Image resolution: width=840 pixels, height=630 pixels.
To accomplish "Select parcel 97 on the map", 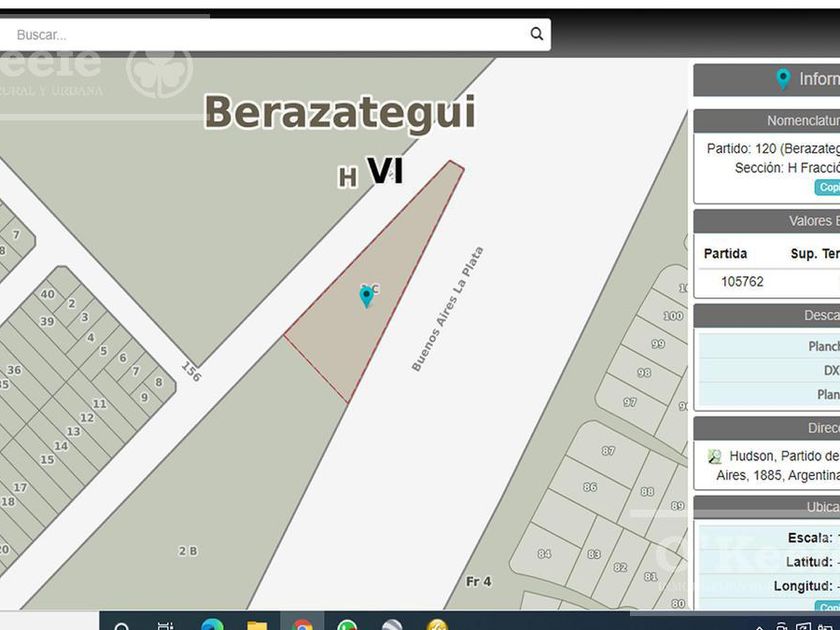I will (630, 402).
